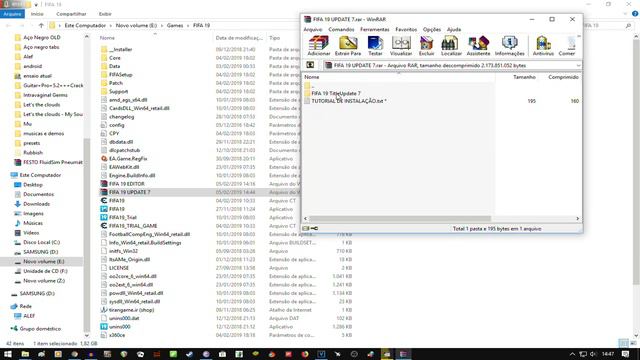Image resolution: width=640 pixels, height=360 pixels.
Task: Open Explorer help question mark icon
Action: tap(635, 13)
